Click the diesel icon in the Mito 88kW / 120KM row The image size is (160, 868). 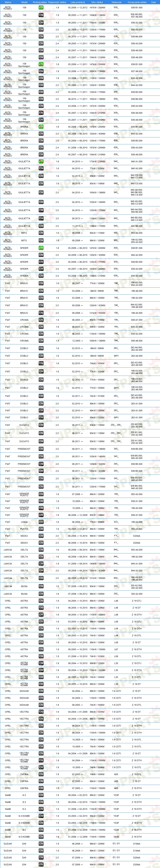(x=41, y=241)
